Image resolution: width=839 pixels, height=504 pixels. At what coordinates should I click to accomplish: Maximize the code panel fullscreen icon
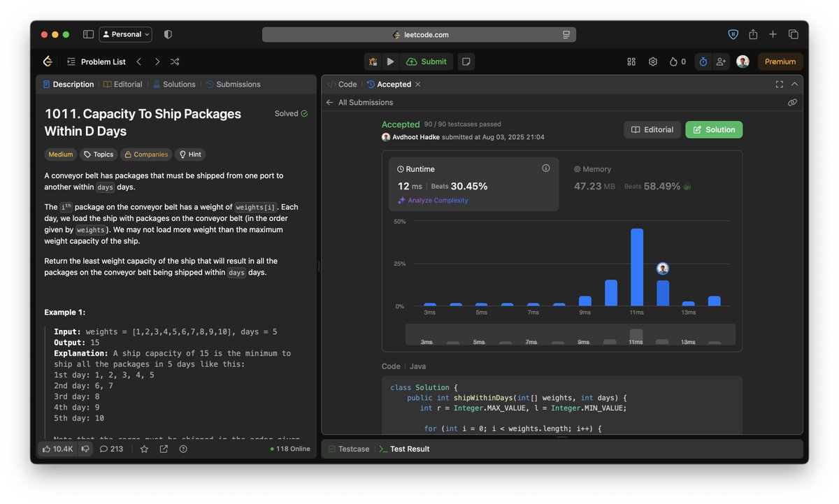(780, 84)
